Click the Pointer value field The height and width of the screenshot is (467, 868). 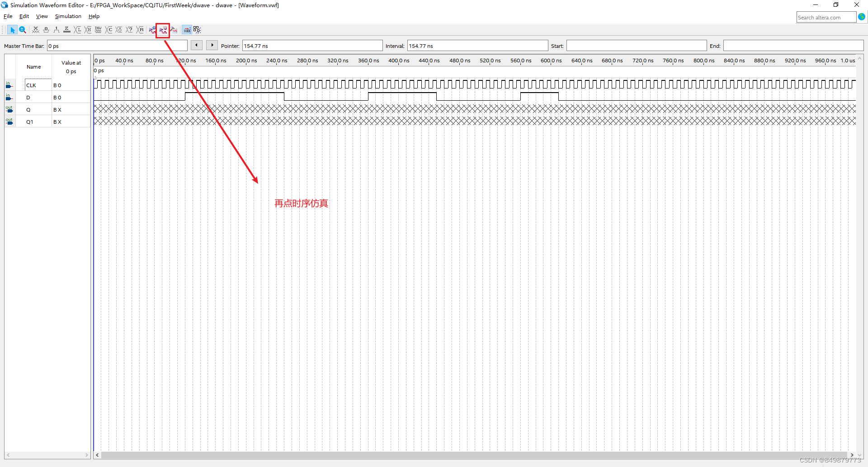pos(312,46)
